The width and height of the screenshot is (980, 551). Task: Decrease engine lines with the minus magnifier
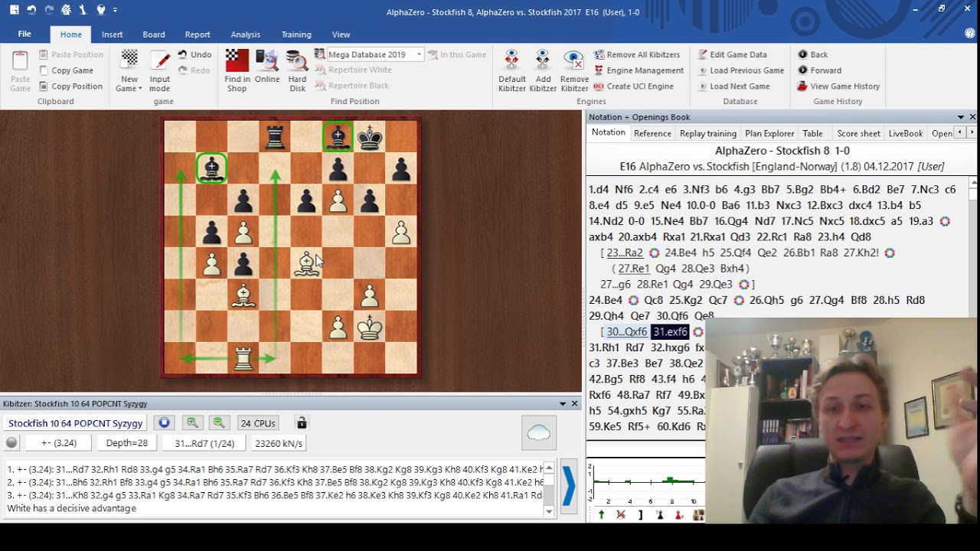pyautogui.click(x=219, y=423)
